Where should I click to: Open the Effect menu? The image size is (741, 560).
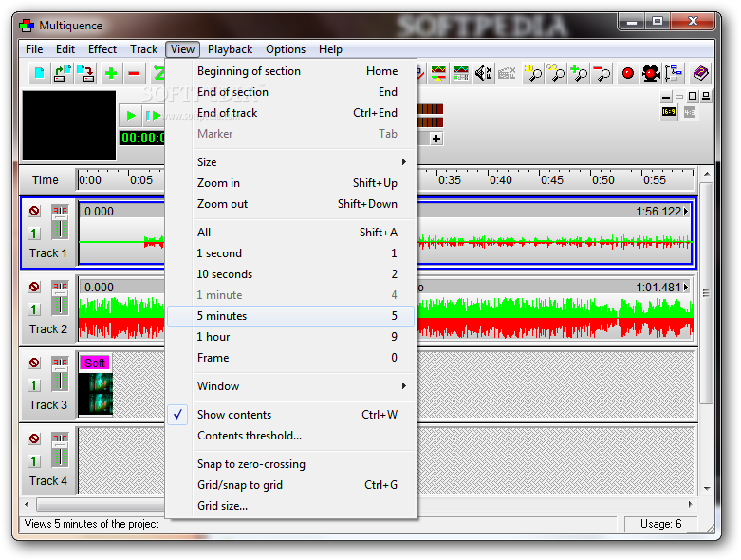point(102,49)
